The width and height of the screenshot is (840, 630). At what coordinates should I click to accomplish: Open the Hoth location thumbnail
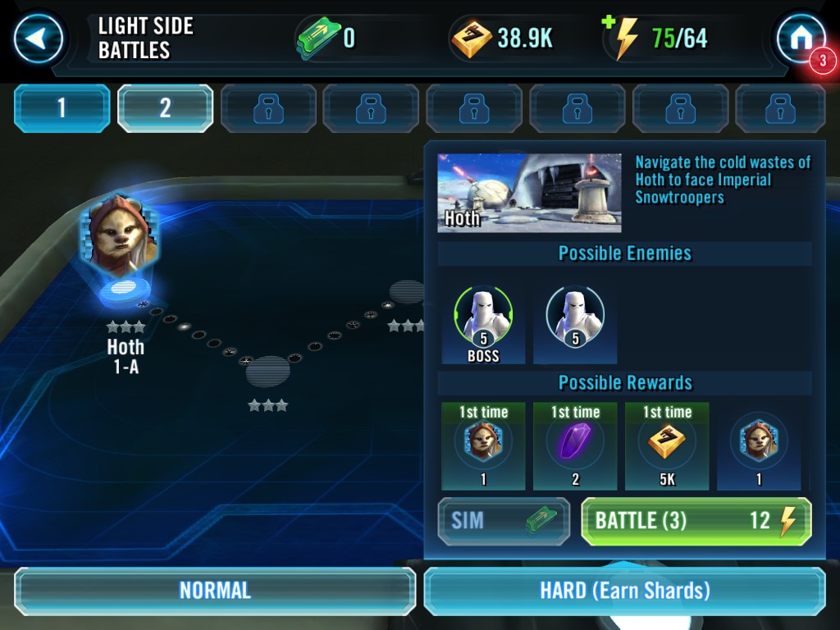pos(529,193)
